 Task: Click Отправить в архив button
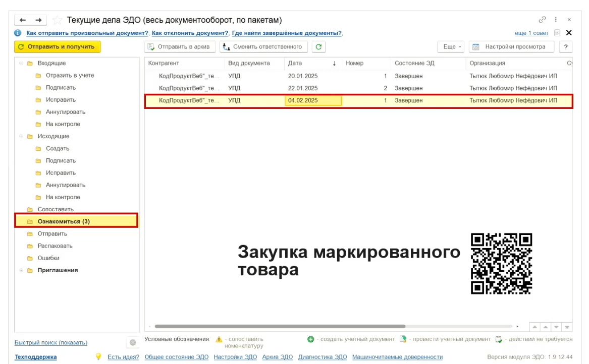coord(181,47)
